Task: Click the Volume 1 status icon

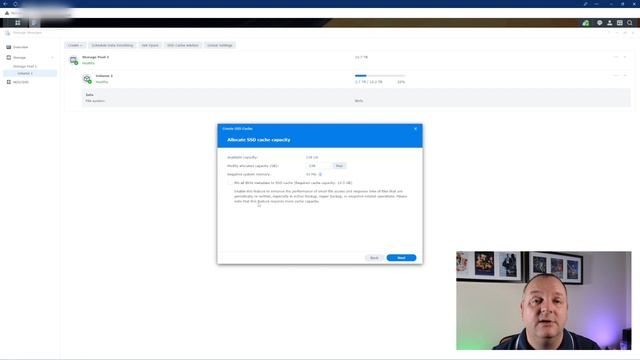Action: [x=87, y=79]
